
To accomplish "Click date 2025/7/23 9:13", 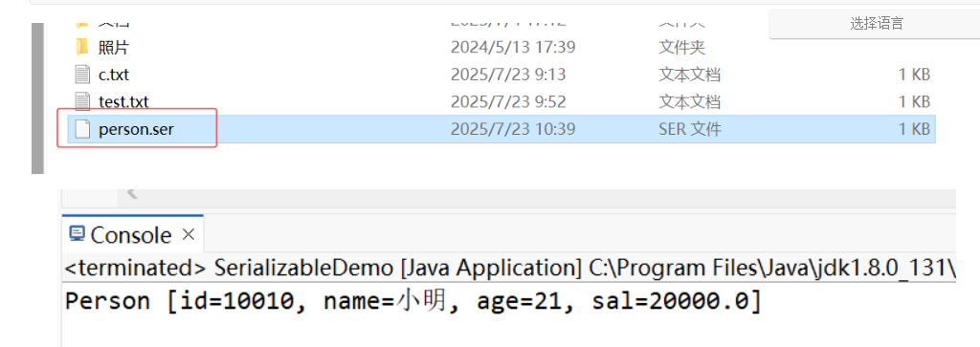I will coord(508,75).
